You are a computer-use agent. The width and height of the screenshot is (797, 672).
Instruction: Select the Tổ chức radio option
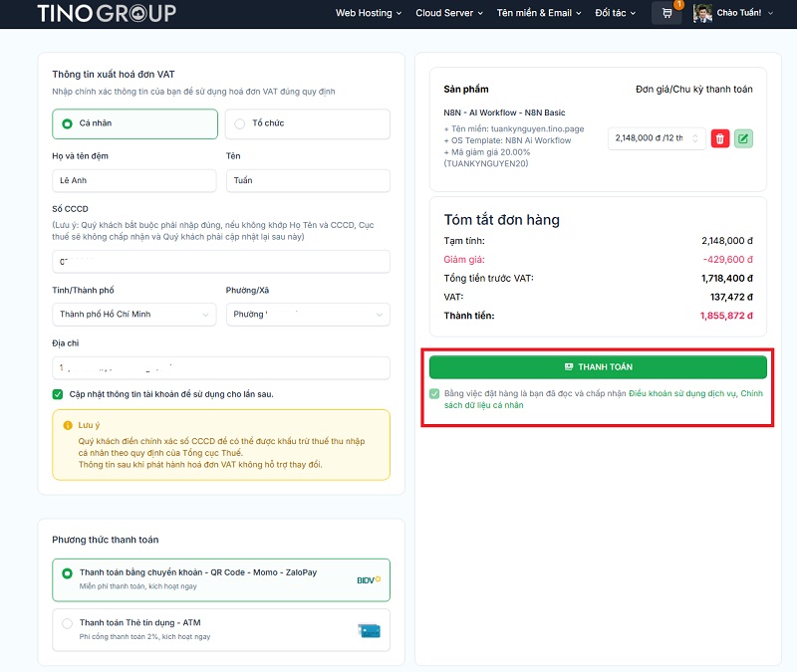click(240, 124)
